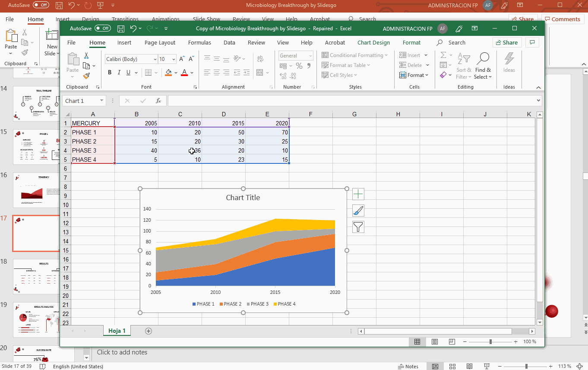Switch to the Formulas tab
588x370 pixels.
(199, 42)
